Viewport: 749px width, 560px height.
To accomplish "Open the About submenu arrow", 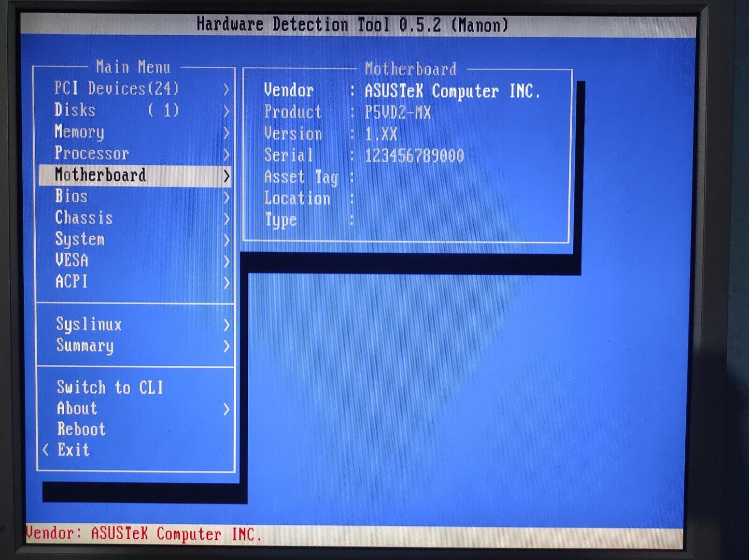I will tap(227, 409).
